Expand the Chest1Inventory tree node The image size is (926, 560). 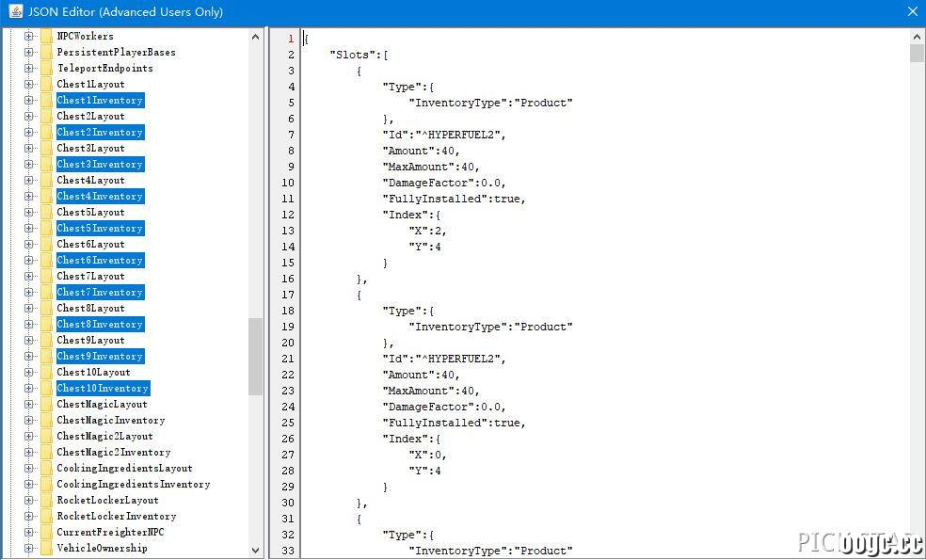tap(28, 100)
